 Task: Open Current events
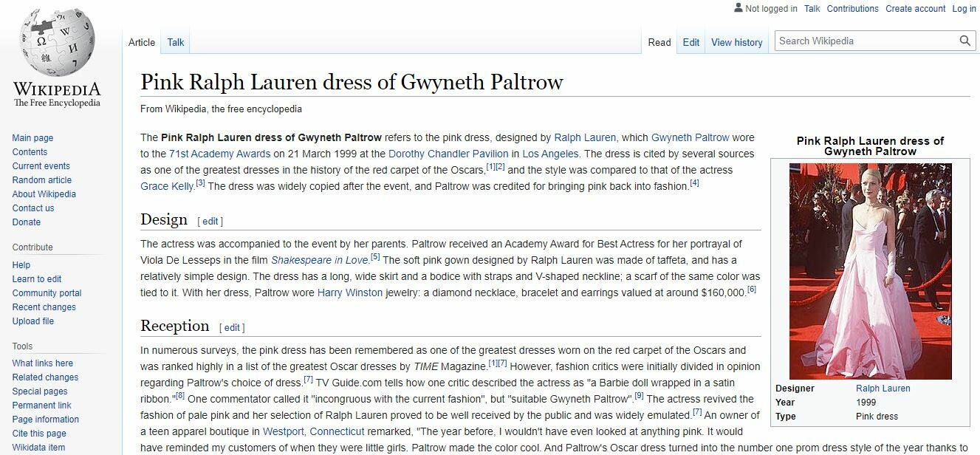[x=41, y=166]
